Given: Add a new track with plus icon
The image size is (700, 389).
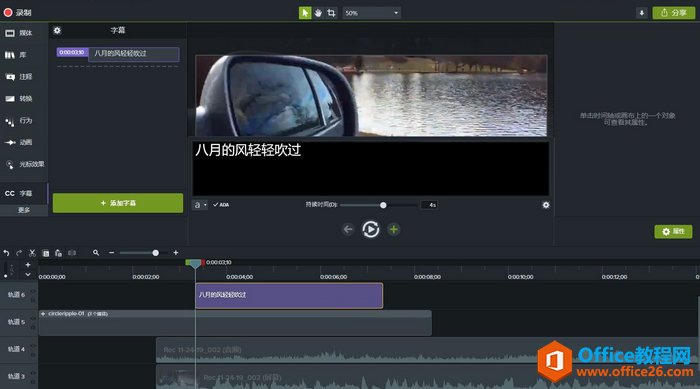Looking at the screenshot, I should tap(28, 265).
